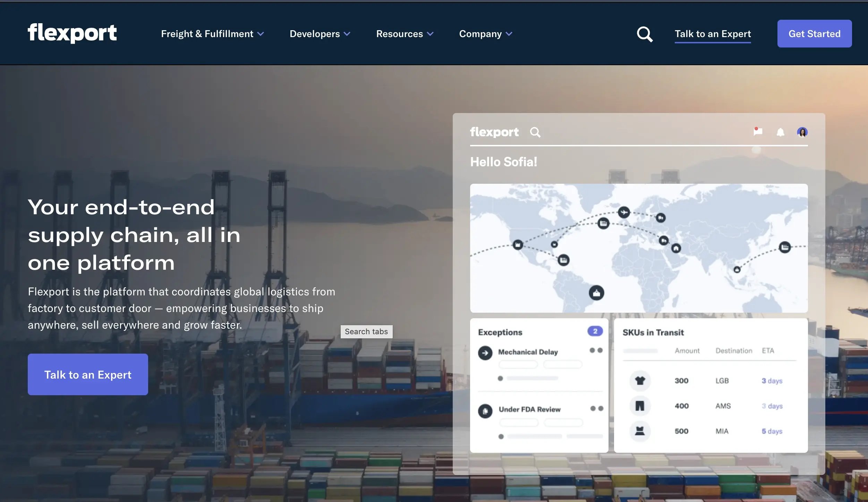Click the AMS destination cell
The image size is (868, 502).
click(x=723, y=406)
